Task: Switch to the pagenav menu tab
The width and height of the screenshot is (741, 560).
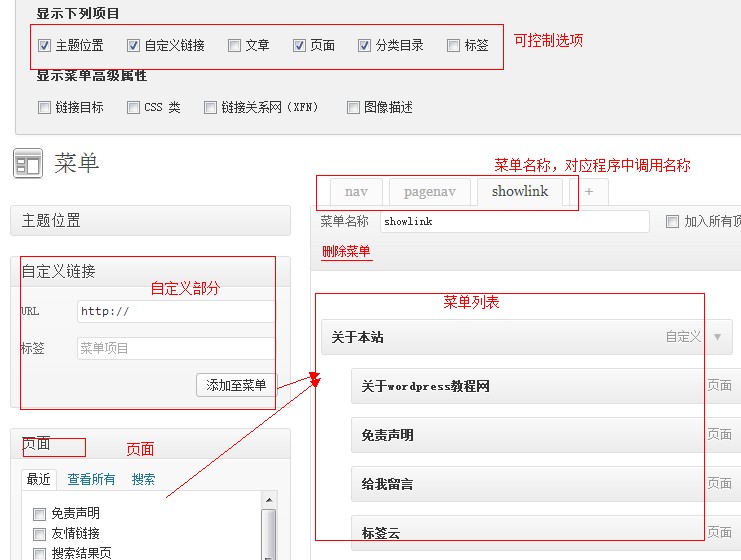Action: coord(429,192)
